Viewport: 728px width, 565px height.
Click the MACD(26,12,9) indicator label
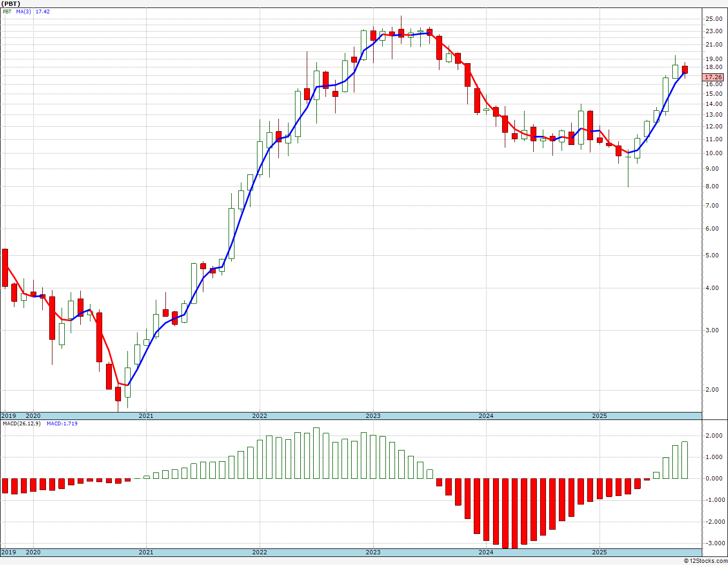(x=23, y=423)
